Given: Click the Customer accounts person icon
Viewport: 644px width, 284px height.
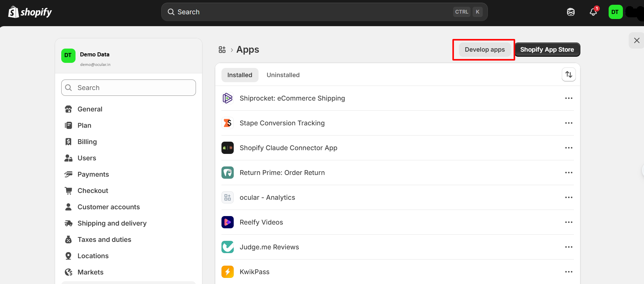Looking at the screenshot, I should point(68,207).
